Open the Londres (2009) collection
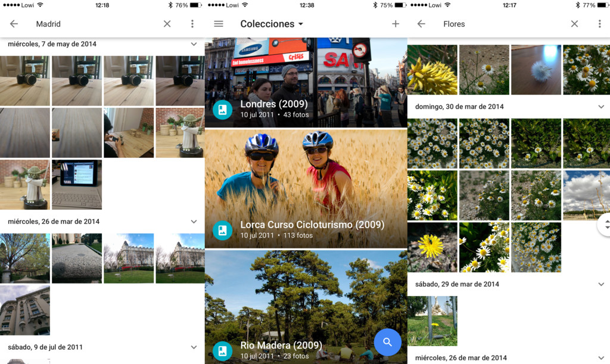Image resolution: width=610 pixels, height=364 pixels. click(306, 82)
